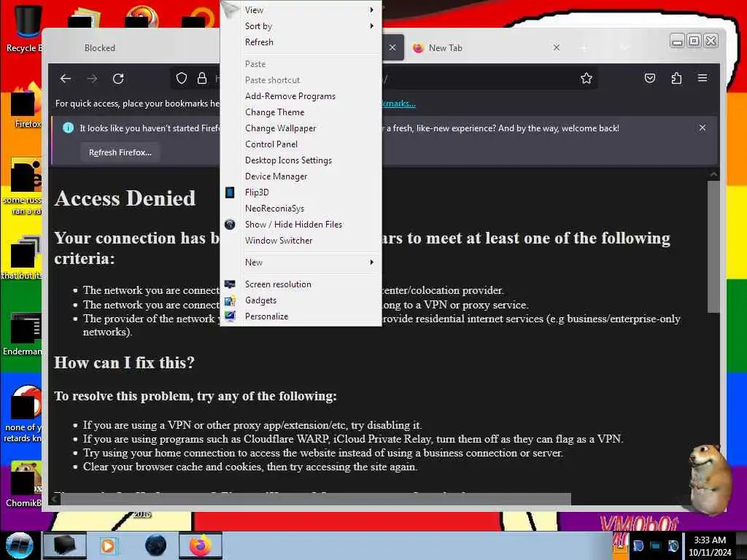Click the Flip3D icon in menu
Viewport: 747px width, 560px height.
point(230,192)
